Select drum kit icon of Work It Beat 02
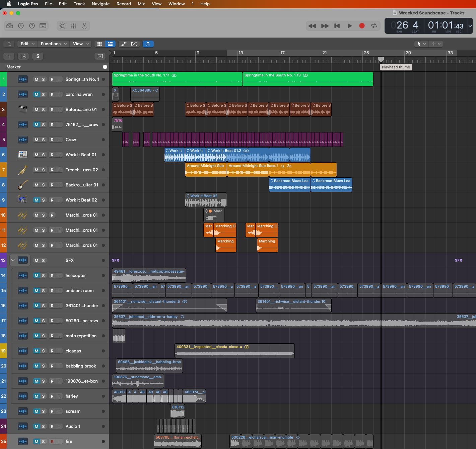Screen dimensions: 476x449 pos(23,200)
